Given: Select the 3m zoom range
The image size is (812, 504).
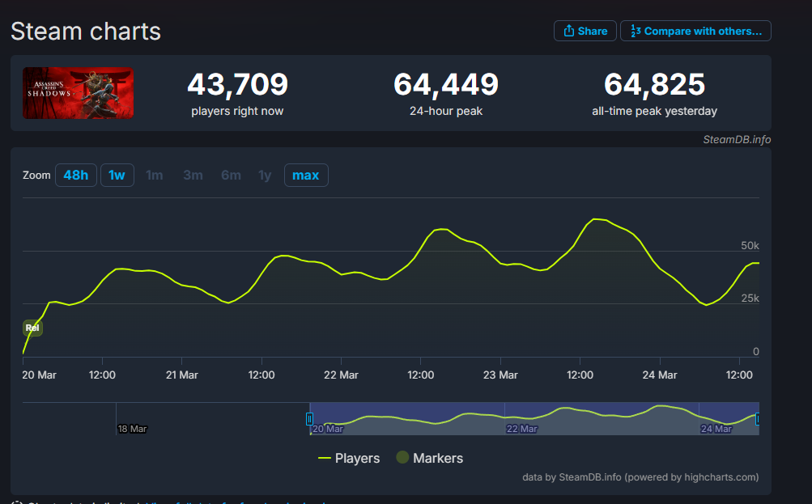Looking at the screenshot, I should pyautogui.click(x=193, y=176).
